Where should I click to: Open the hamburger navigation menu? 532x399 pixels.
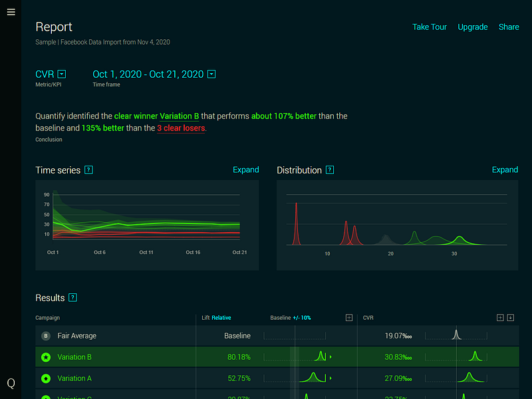click(11, 11)
